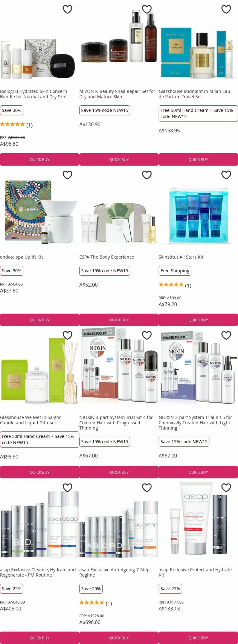Viewport: 238px width, 644px height.
Task: Heart the NIOXIN Trial Kit 5
Action: pyautogui.click(x=226, y=335)
